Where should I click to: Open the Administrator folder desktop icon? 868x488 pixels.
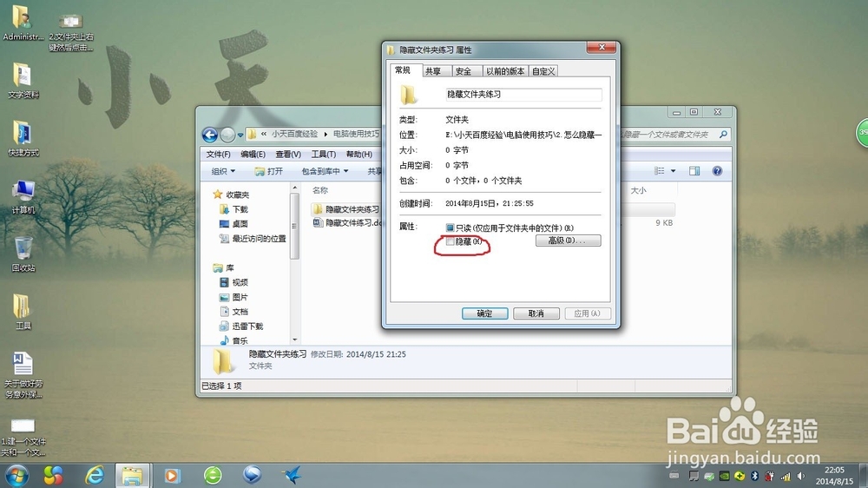(23, 23)
